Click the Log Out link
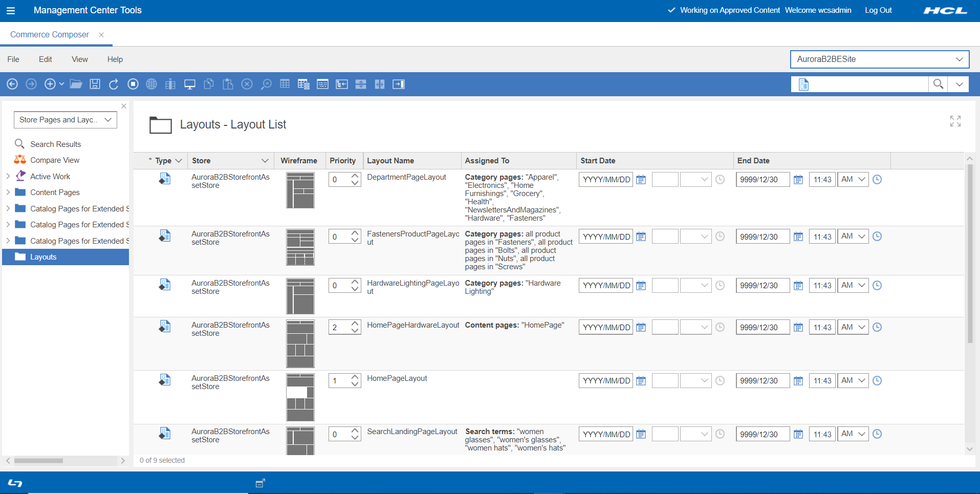 point(878,10)
